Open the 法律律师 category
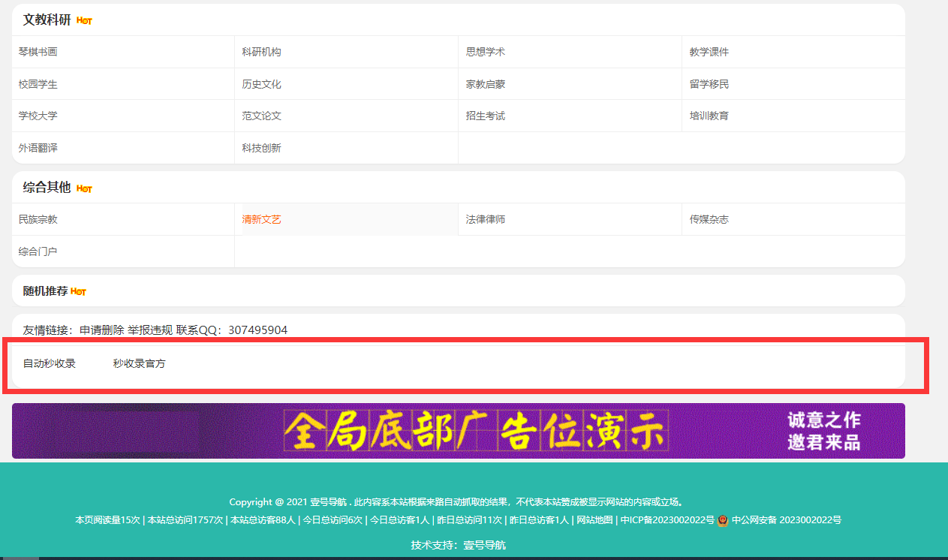 pyautogui.click(x=485, y=220)
